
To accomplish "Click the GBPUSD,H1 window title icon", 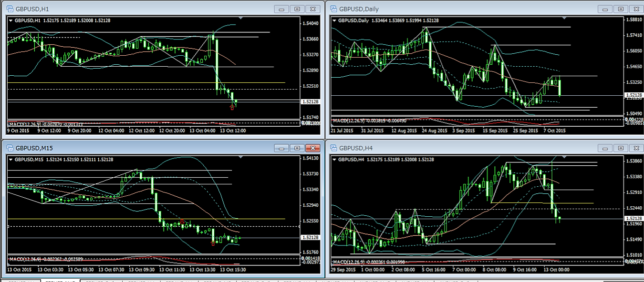I will [x=10, y=9].
